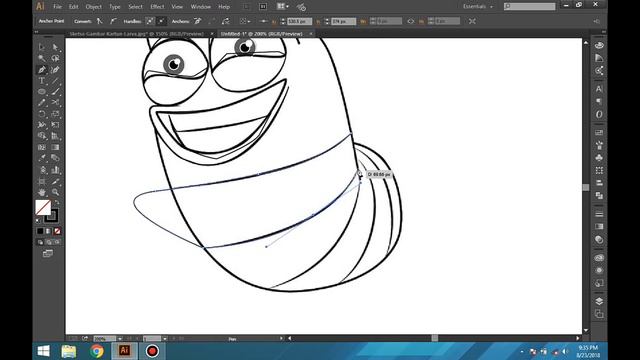This screenshot has height=360, width=640.
Task: Open the Stroke panel icon
Action: click(599, 214)
